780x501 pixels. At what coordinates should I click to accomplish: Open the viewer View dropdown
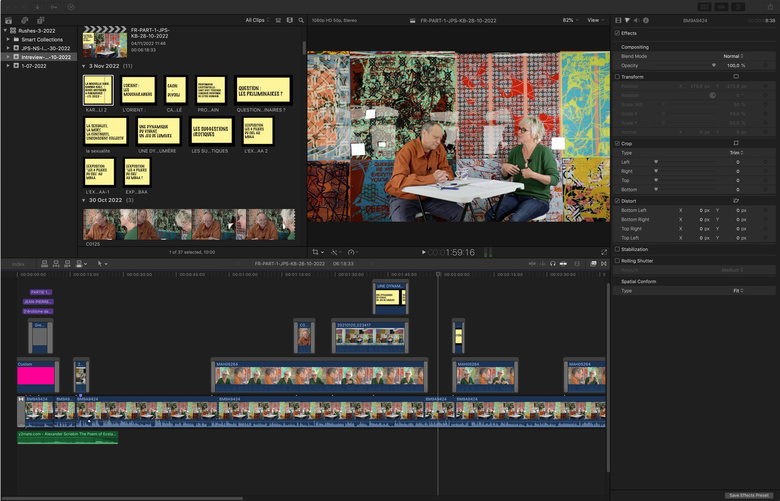point(596,20)
